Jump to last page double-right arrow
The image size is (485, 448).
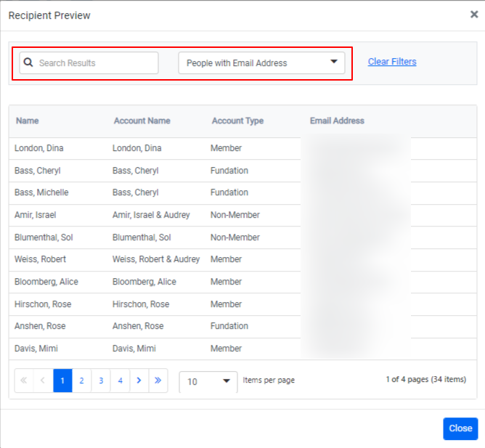click(x=158, y=380)
